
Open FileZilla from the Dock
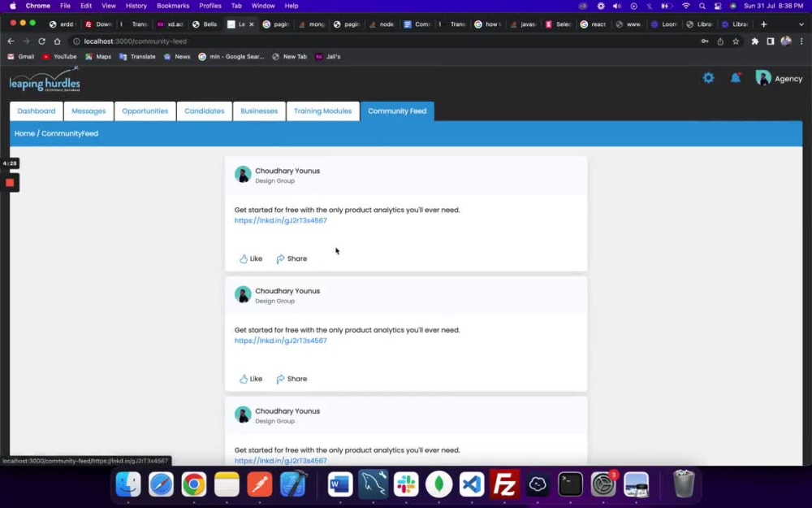coord(504,484)
